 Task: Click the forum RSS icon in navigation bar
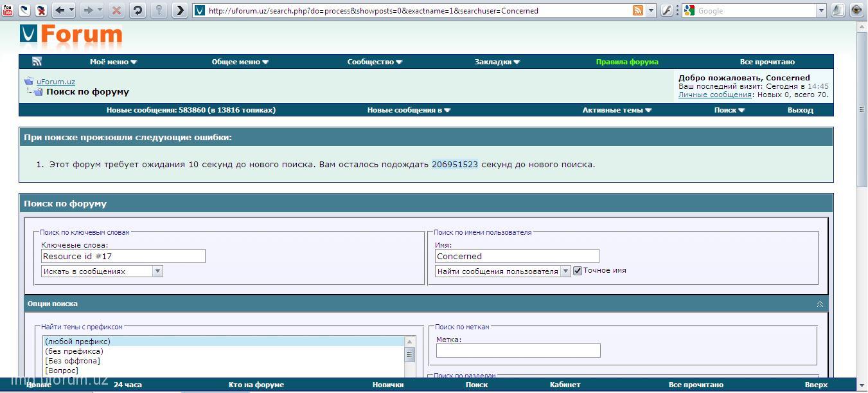pyautogui.click(x=37, y=62)
